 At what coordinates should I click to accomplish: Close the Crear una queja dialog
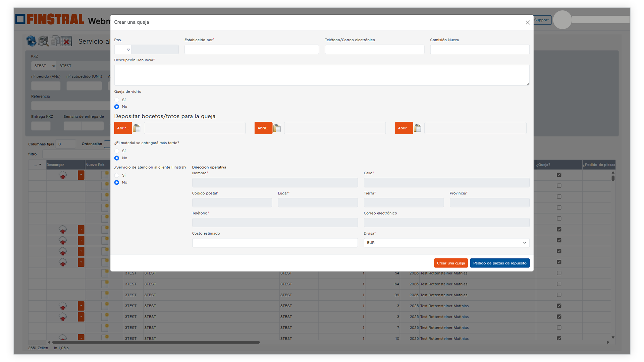[528, 22]
